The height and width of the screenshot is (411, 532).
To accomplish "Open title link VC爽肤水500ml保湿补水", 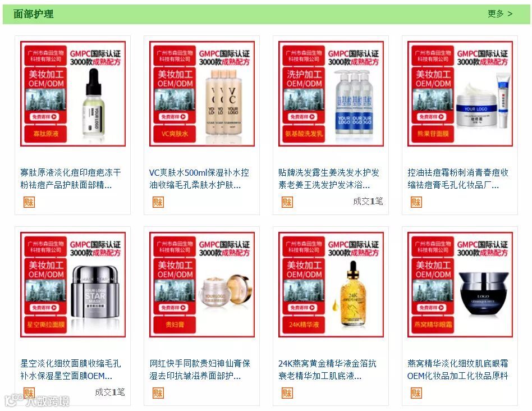I will pos(199,179).
